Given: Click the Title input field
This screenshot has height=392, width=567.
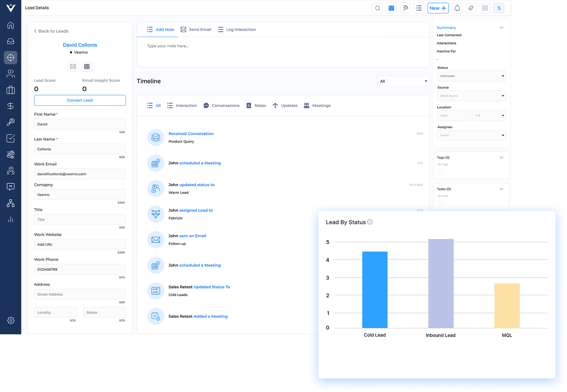Looking at the screenshot, I should click(80, 220).
